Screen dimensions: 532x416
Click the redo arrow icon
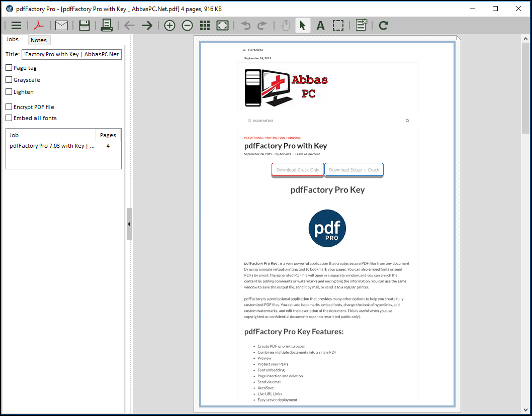[x=262, y=26]
